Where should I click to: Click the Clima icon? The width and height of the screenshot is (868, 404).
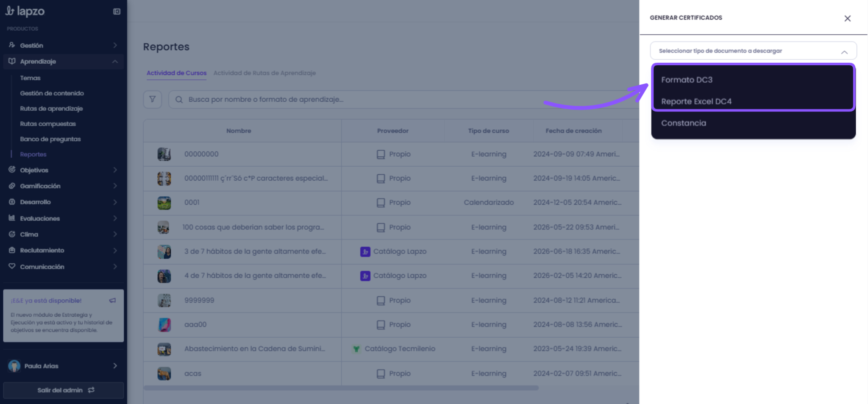point(12,234)
